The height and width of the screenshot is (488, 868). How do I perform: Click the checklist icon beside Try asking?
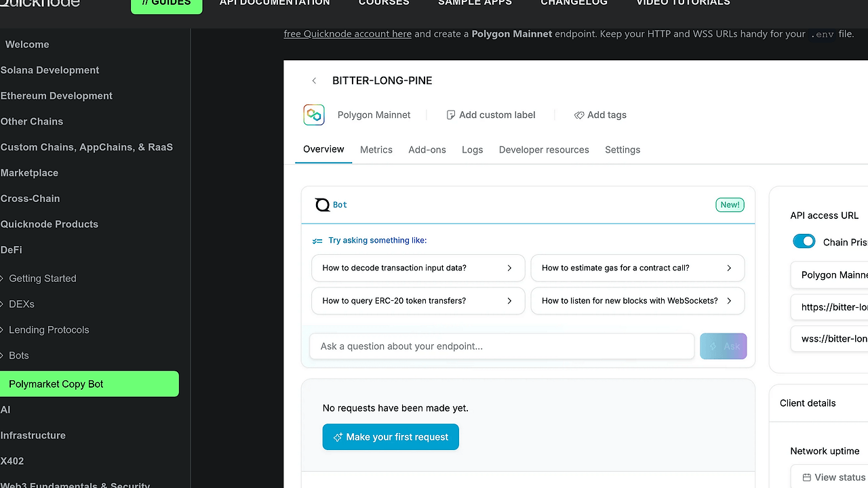[317, 241]
